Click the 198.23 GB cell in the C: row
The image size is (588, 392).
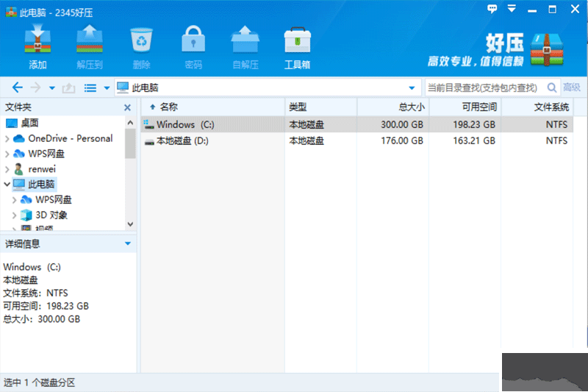[474, 124]
